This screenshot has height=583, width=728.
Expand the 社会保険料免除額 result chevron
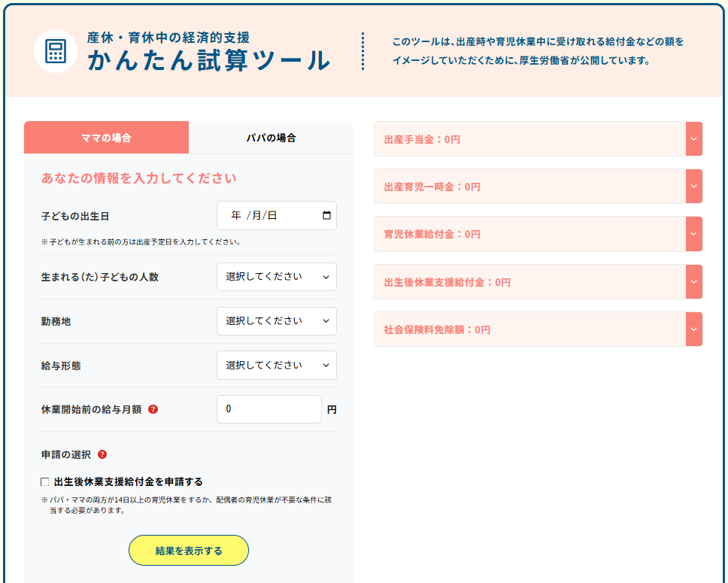[693, 329]
